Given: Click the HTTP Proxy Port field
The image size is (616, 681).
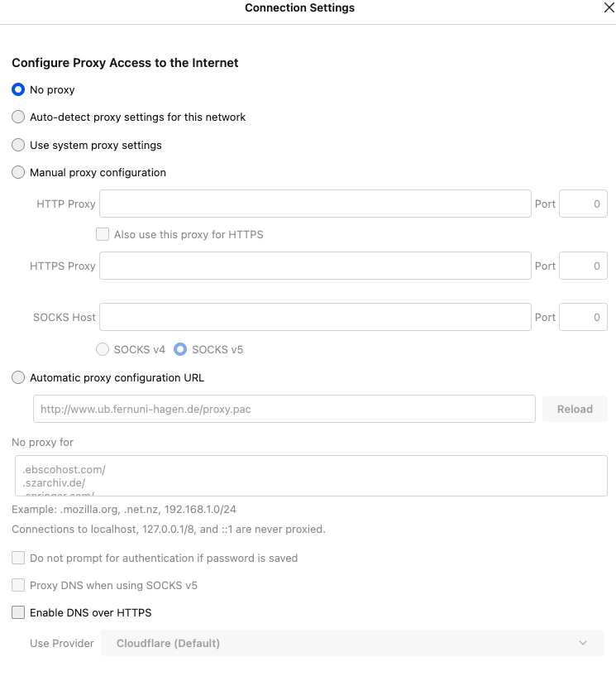Looking at the screenshot, I should click(583, 204).
